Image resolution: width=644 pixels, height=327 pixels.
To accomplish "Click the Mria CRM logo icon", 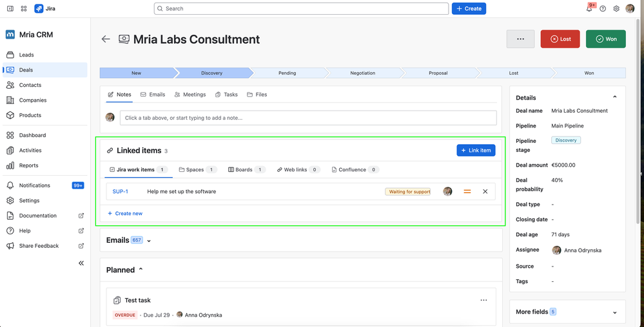I will click(x=10, y=35).
